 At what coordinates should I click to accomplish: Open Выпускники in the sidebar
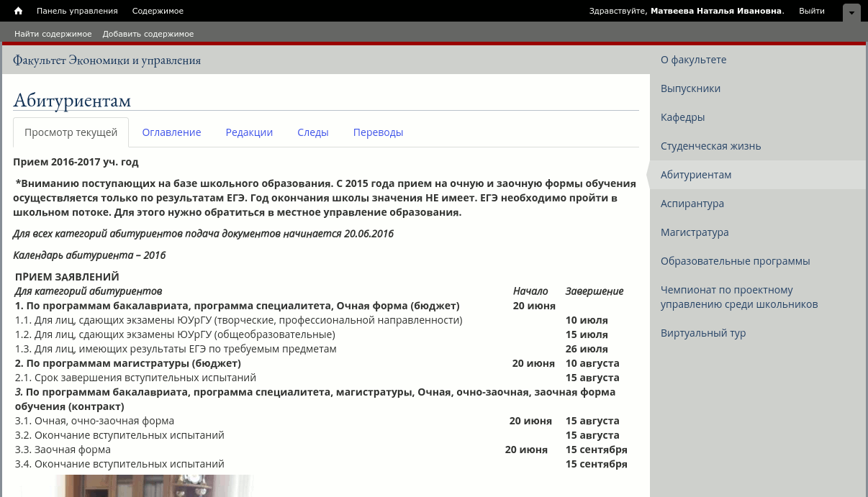click(690, 88)
